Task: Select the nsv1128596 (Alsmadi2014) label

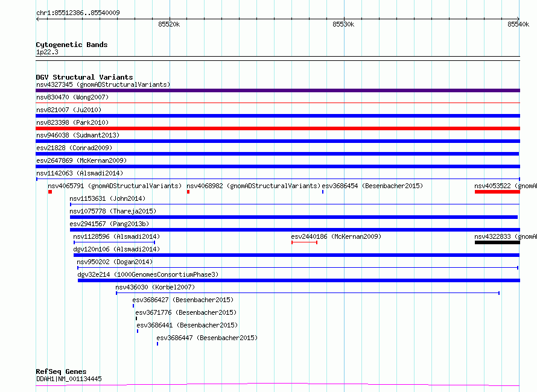Action: [x=116, y=236]
